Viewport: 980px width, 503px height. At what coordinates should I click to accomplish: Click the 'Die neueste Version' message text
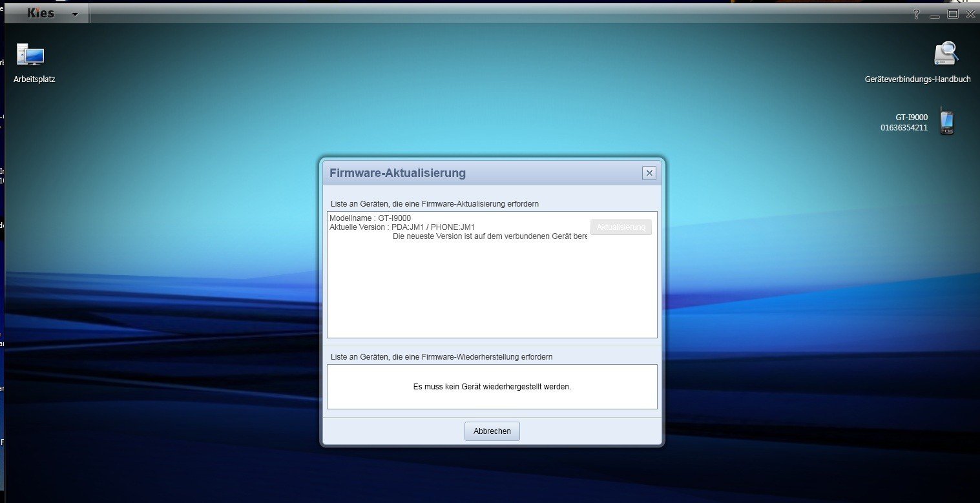490,236
